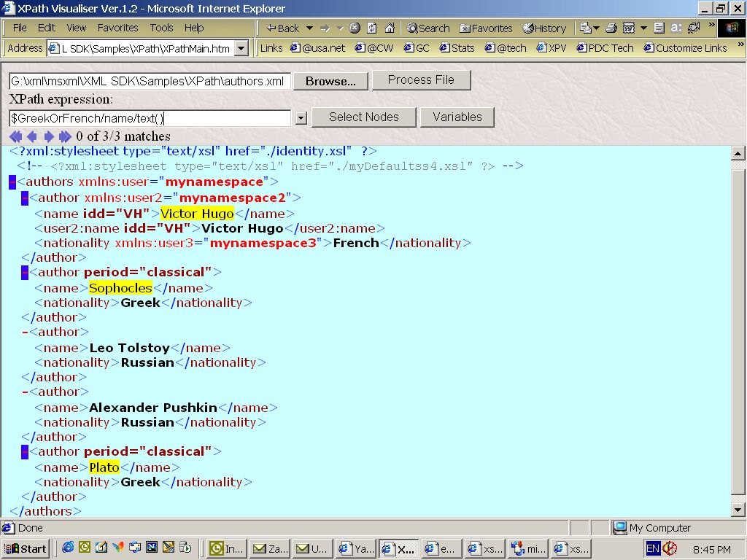Collapse the author containing Sophocles
The width and height of the screenshot is (747, 560).
click(x=25, y=273)
